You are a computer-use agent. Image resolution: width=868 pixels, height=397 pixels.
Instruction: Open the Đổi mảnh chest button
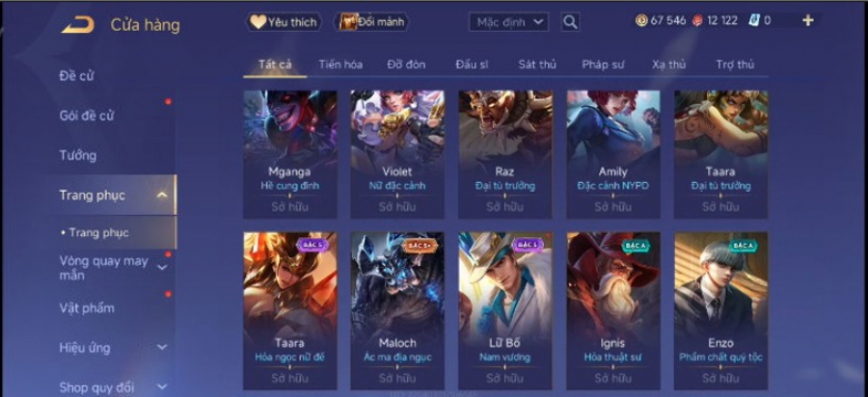[371, 22]
